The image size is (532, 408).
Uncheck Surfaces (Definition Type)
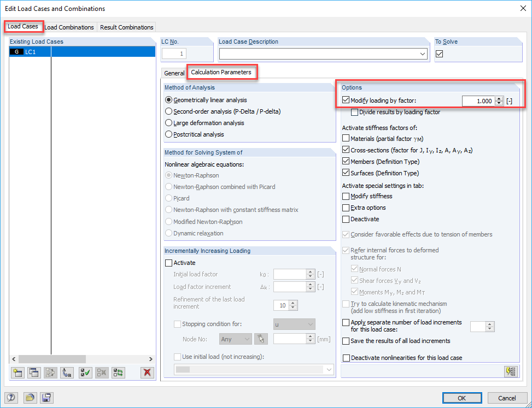tap(346, 173)
